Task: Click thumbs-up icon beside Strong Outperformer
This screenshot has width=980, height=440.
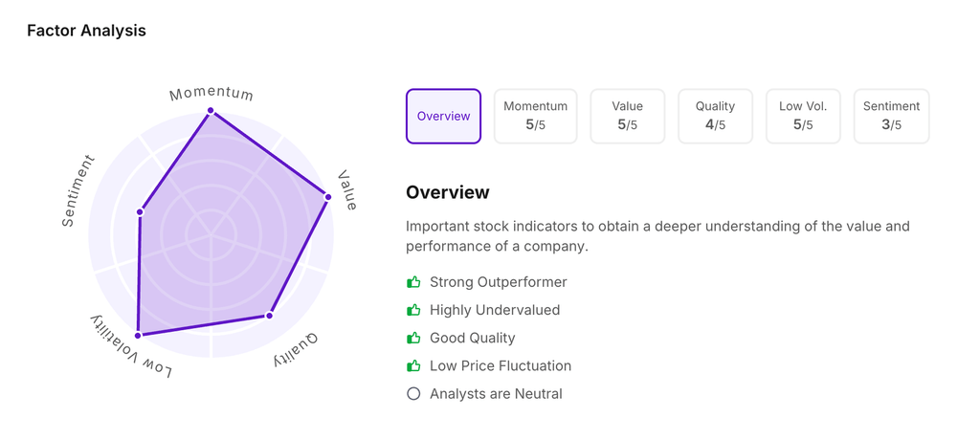Action: pos(413,282)
